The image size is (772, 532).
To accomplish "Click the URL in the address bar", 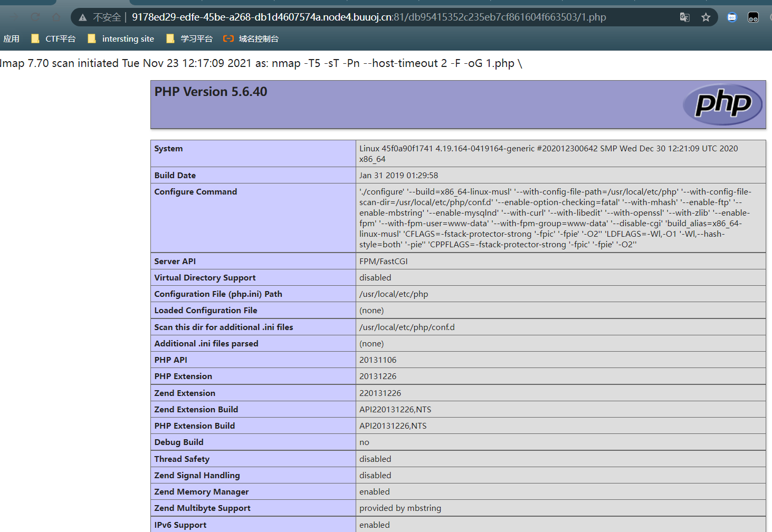I will click(x=369, y=17).
